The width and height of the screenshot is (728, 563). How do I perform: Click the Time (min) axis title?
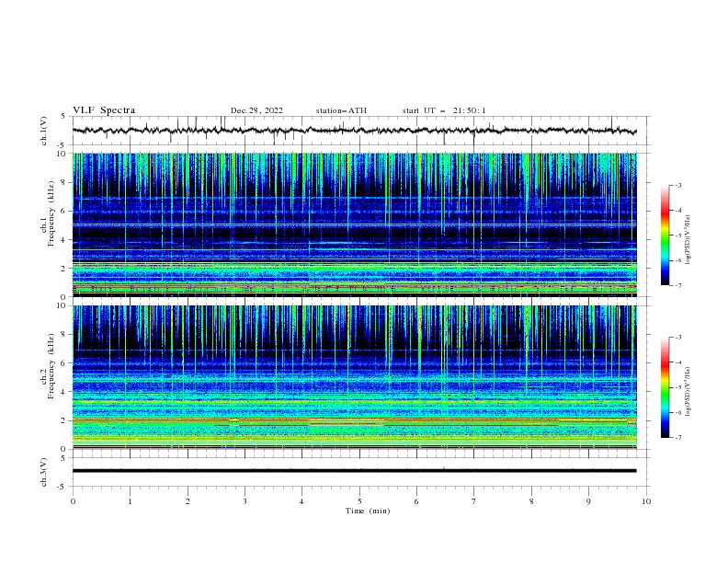(x=368, y=511)
